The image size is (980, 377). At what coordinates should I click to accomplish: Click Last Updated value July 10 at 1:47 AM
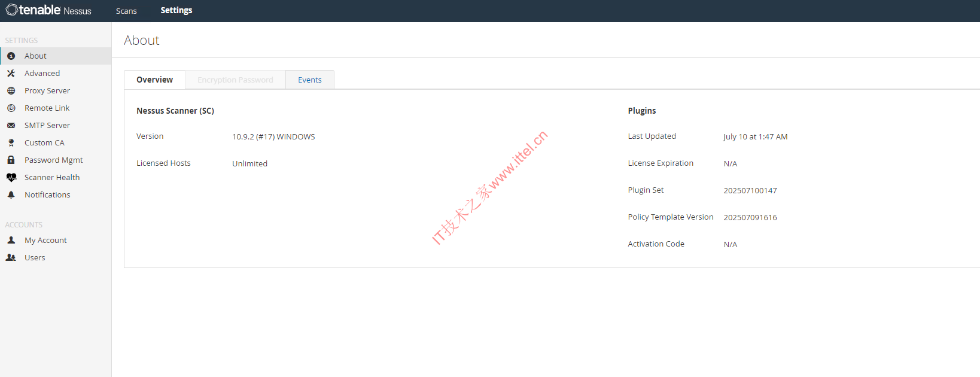point(756,136)
